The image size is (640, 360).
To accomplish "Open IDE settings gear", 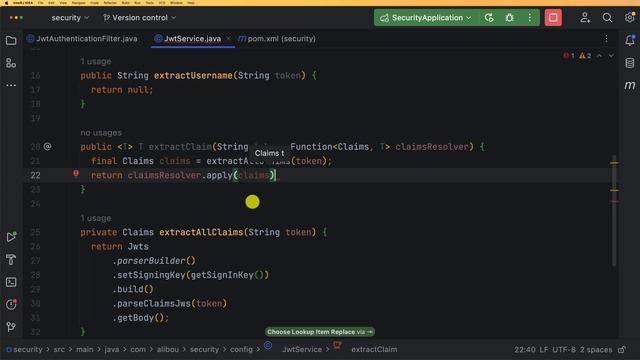I will (630, 18).
